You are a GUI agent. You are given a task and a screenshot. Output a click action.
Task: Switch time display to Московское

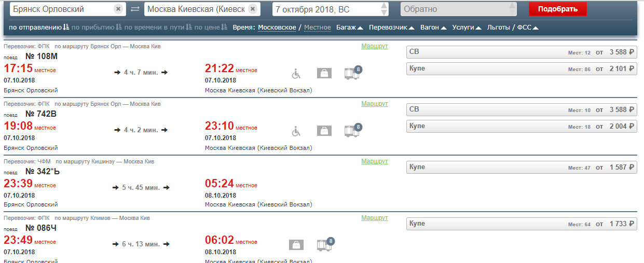[x=277, y=27]
